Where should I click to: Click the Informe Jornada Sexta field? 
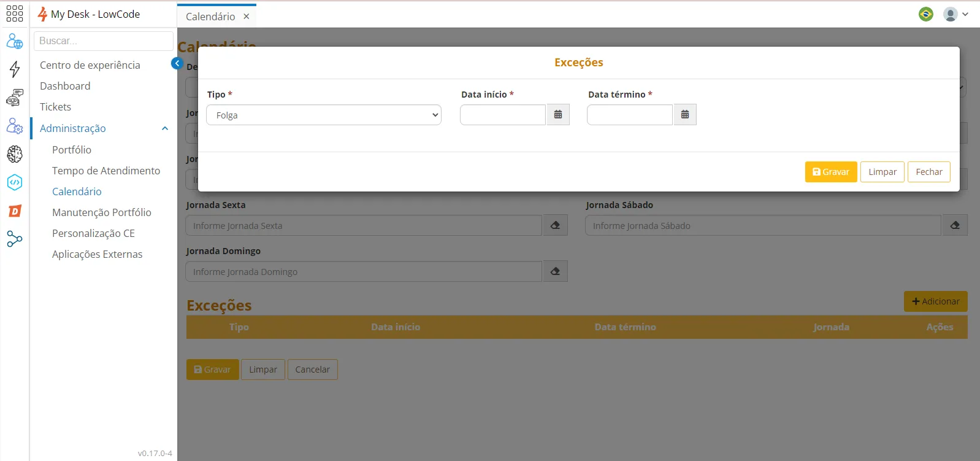[x=364, y=225]
